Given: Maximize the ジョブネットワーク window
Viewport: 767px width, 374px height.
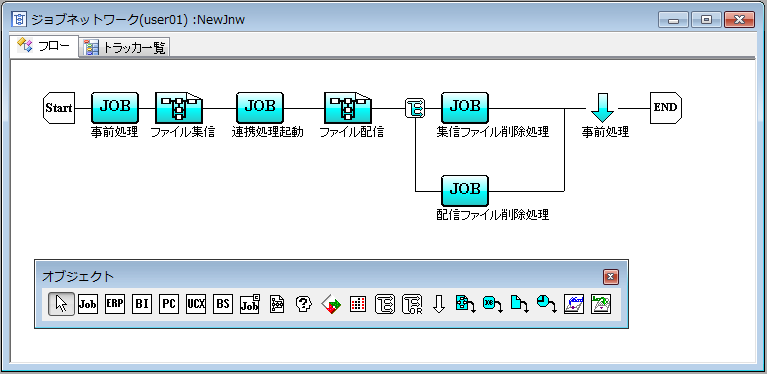Looking at the screenshot, I should point(706,20).
